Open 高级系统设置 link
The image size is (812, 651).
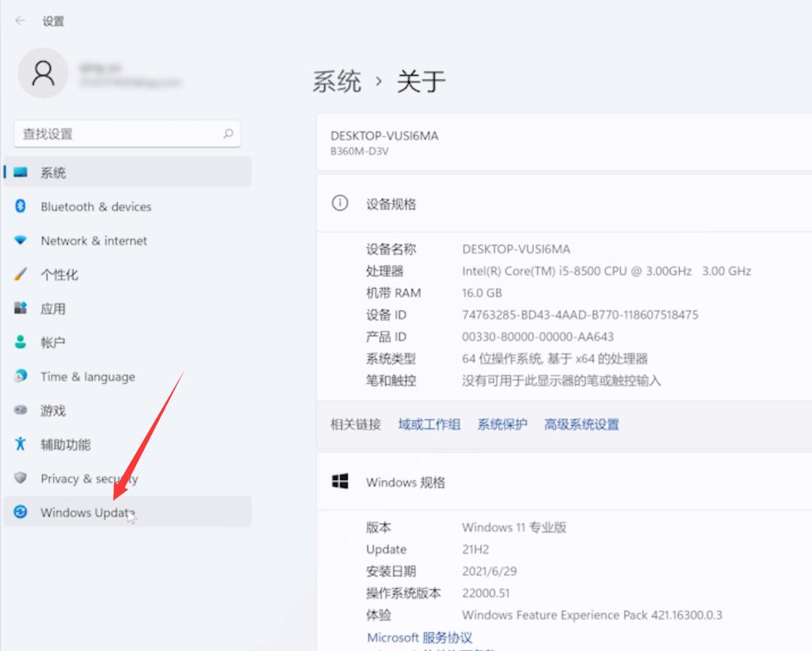(582, 424)
